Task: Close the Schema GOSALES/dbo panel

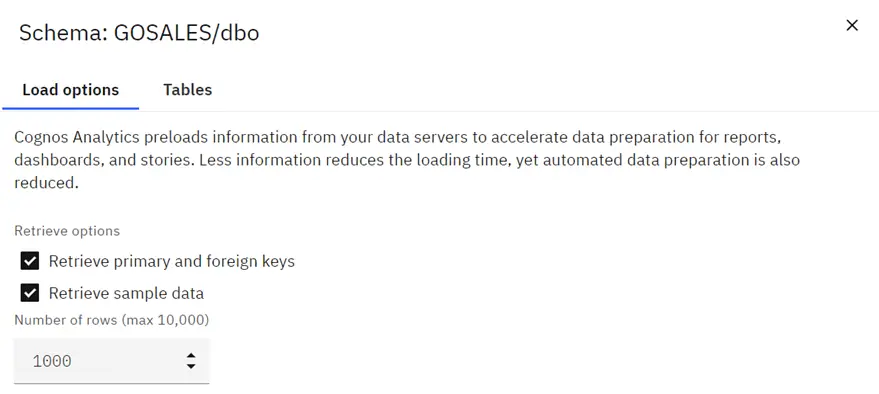Action: pyautogui.click(x=852, y=25)
